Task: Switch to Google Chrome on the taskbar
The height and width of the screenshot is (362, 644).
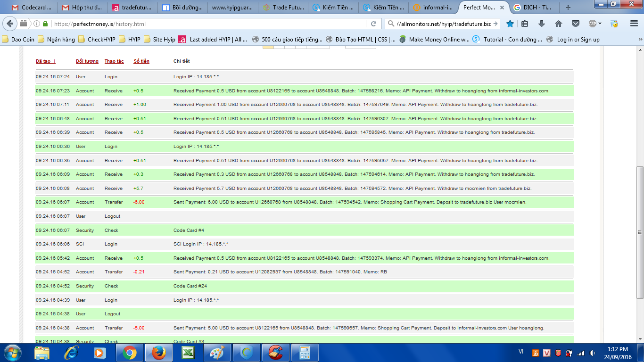Action: pyautogui.click(x=130, y=353)
